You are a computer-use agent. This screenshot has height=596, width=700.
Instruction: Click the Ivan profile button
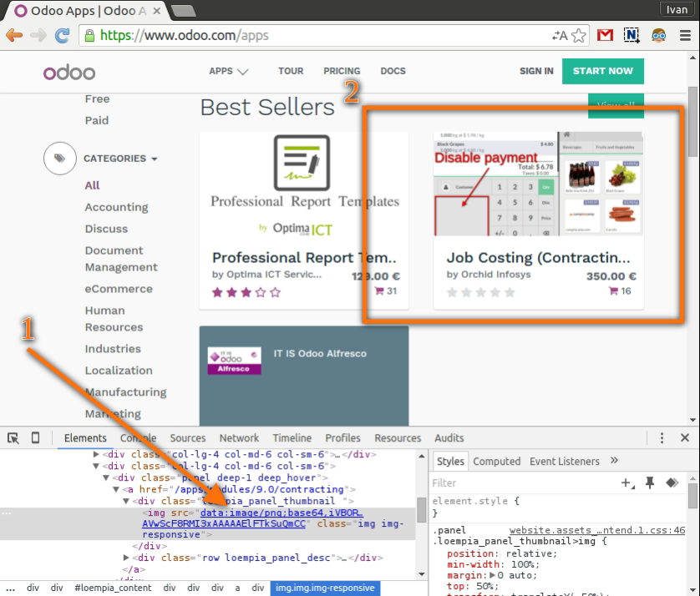click(677, 9)
